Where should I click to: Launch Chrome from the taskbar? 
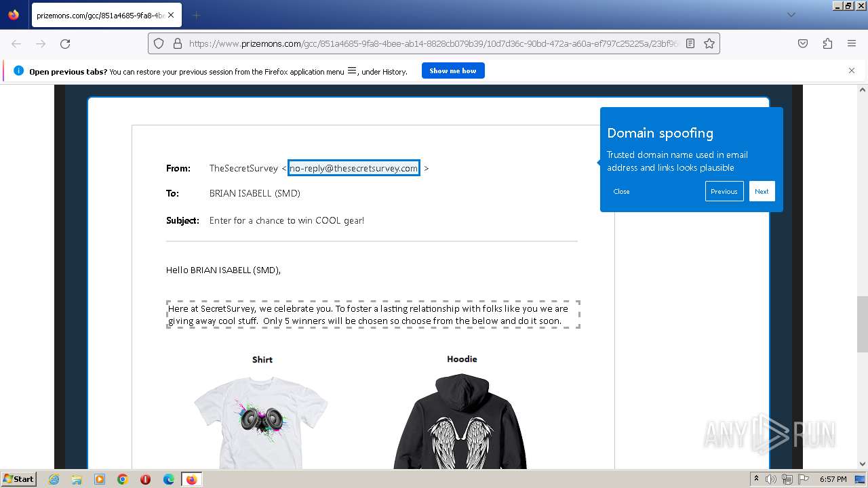tap(123, 479)
